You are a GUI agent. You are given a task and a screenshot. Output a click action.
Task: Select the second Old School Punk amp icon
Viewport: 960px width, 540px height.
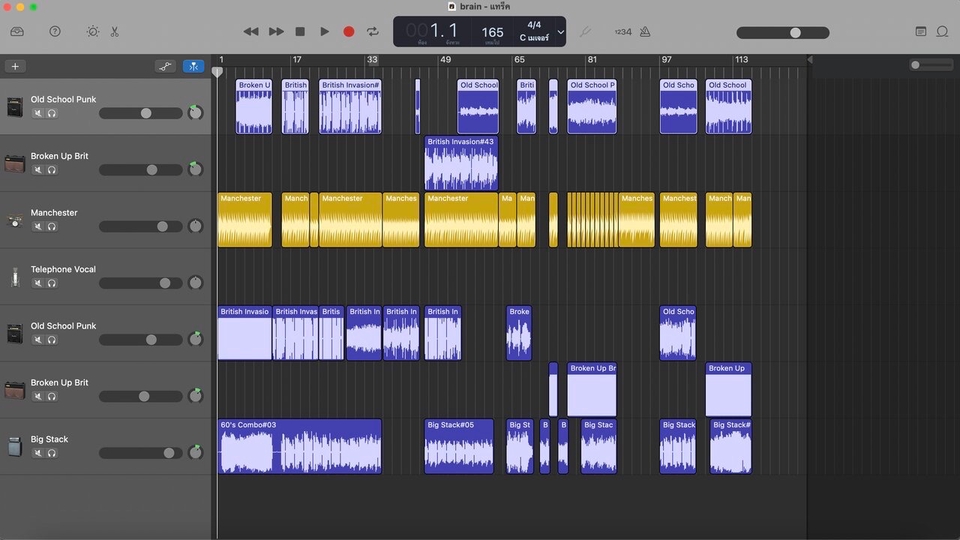[15, 333]
